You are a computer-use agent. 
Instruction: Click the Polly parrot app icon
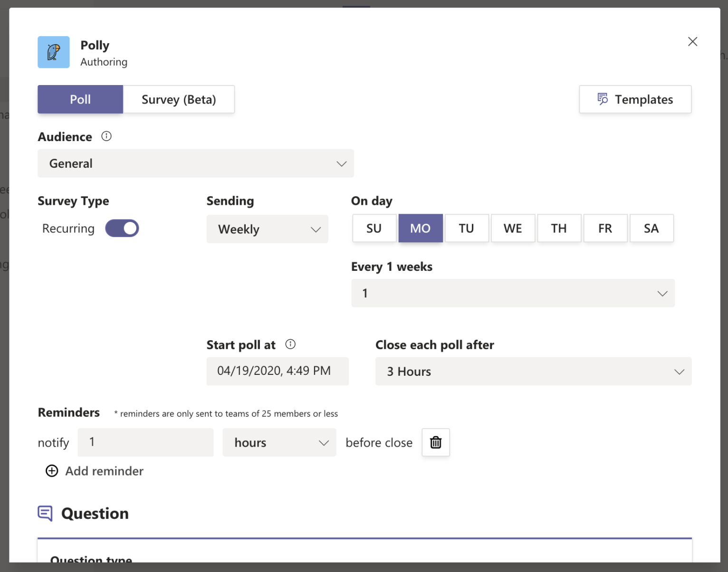click(x=54, y=52)
